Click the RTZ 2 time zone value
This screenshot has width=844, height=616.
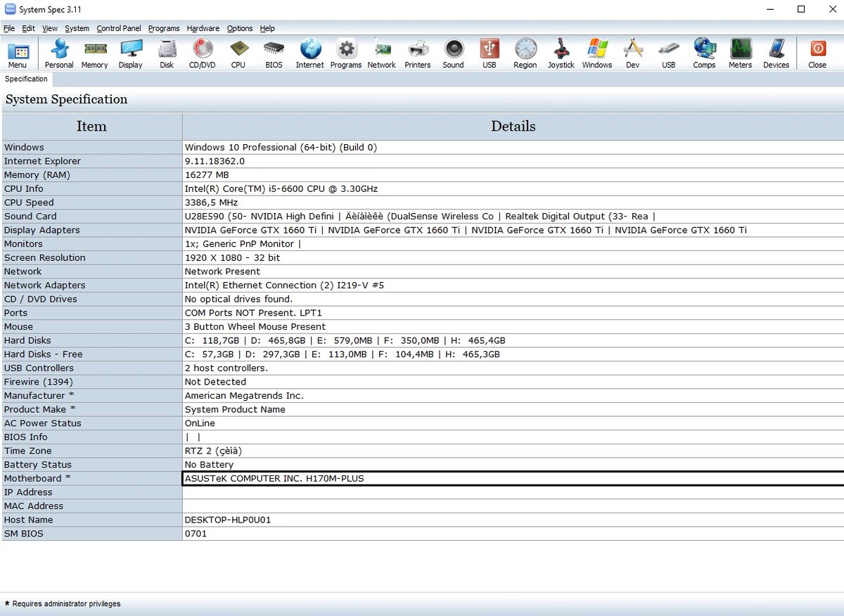pos(513,451)
